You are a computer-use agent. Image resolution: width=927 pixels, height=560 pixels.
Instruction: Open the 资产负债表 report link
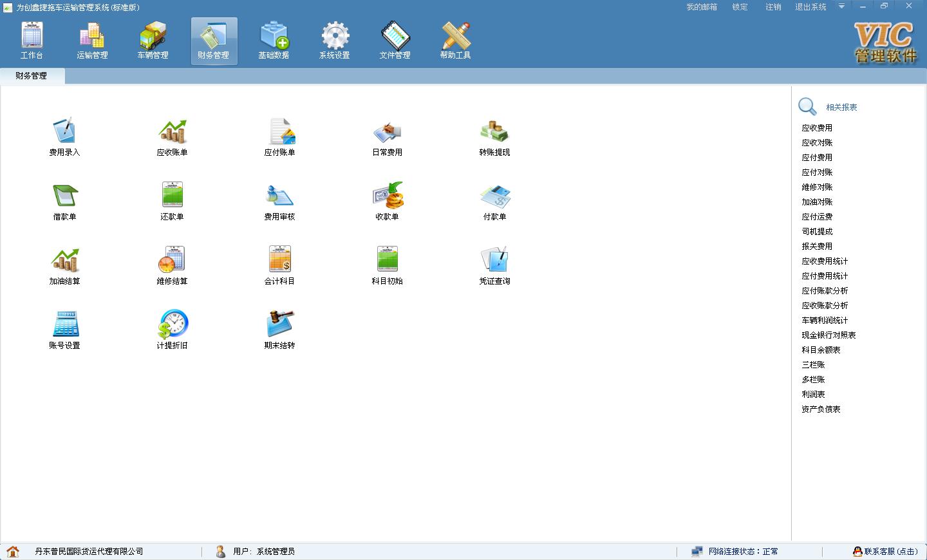(821, 409)
